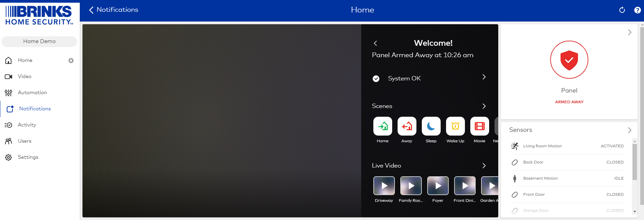The height and width of the screenshot is (220, 644).
Task: Play the Front Dining live video
Action: point(465,186)
